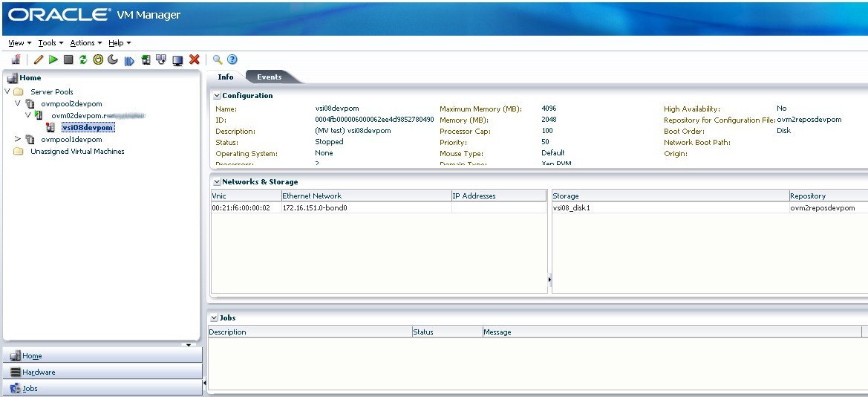Screen dimensions: 868x397
Task: Click splitter arrow between network and storage tables
Action: click(x=549, y=280)
